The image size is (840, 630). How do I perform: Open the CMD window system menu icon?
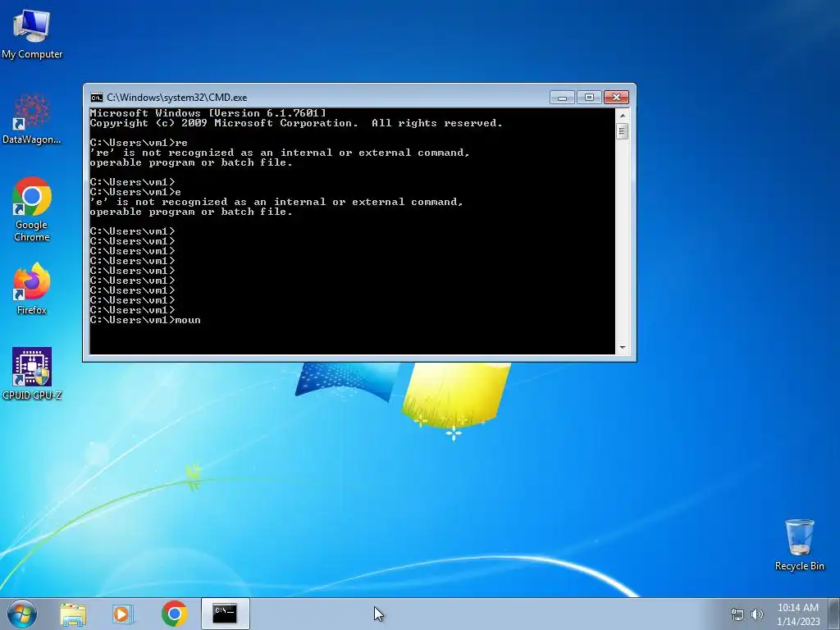coord(97,98)
